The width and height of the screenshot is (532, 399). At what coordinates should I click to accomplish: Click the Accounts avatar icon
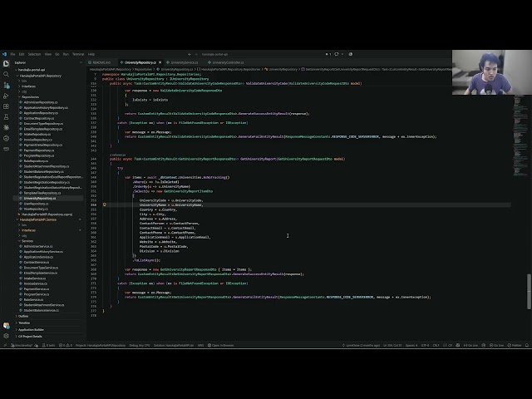click(x=6, y=325)
